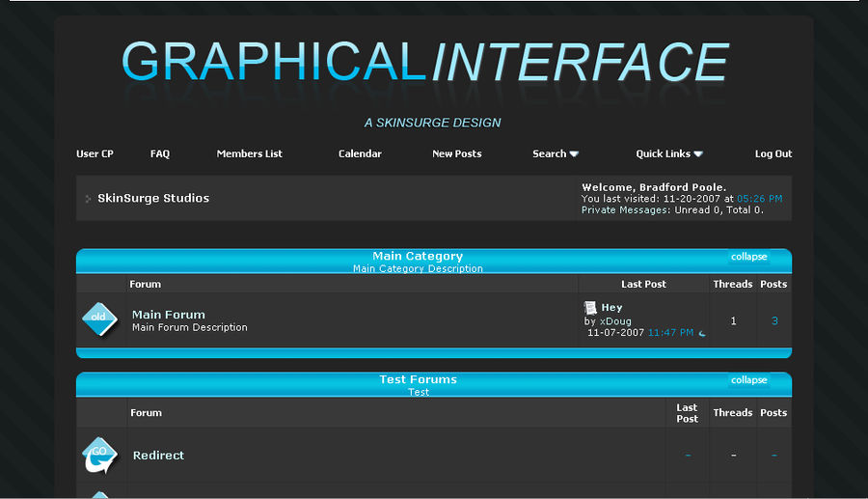Open SkinSurge Studios breadcrumb link
Image resolution: width=868 pixels, height=499 pixels.
pos(153,198)
